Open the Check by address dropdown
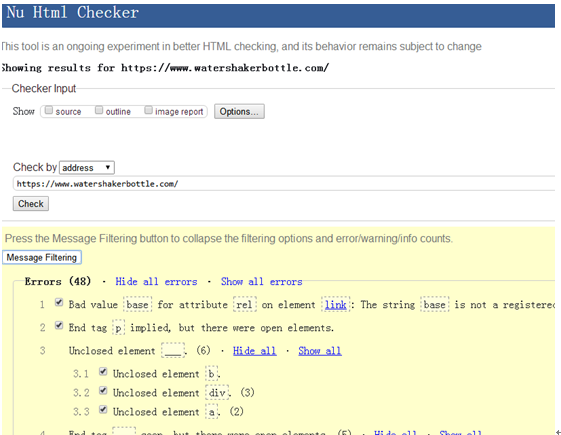This screenshot has width=561, height=435. pyautogui.click(x=87, y=167)
